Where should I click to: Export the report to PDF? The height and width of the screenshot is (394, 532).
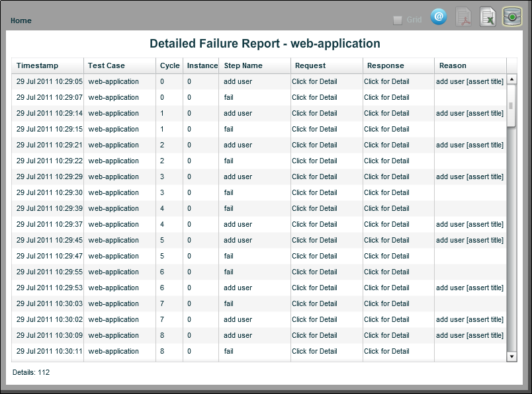464,17
